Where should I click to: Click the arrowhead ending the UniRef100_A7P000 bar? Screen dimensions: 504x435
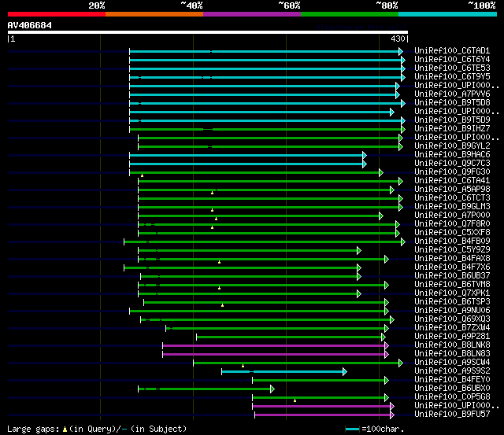click(381, 216)
